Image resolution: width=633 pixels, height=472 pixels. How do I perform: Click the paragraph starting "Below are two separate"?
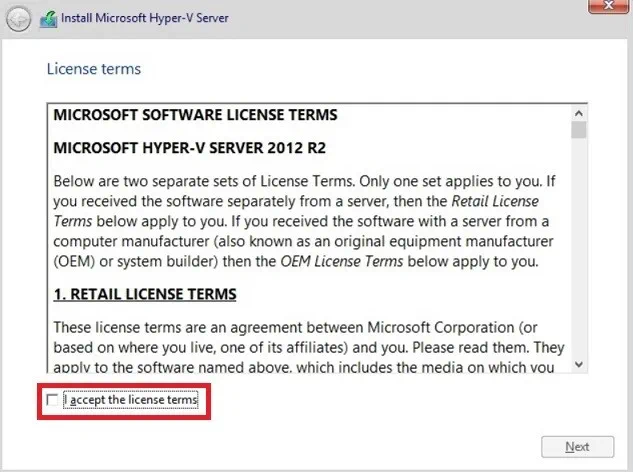(x=300, y=220)
